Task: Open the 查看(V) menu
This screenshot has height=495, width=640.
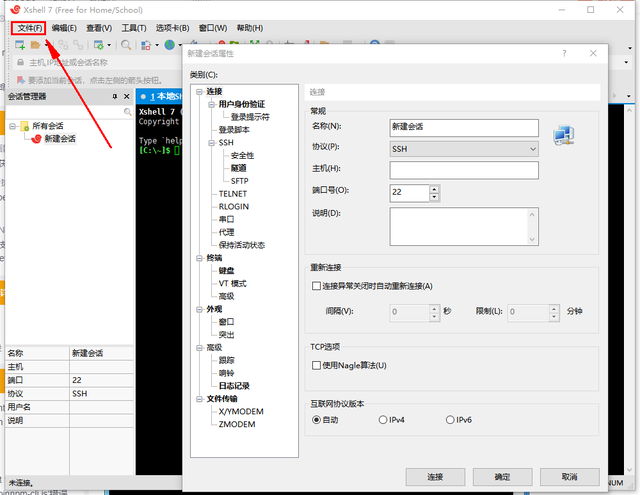Action: coord(99,28)
